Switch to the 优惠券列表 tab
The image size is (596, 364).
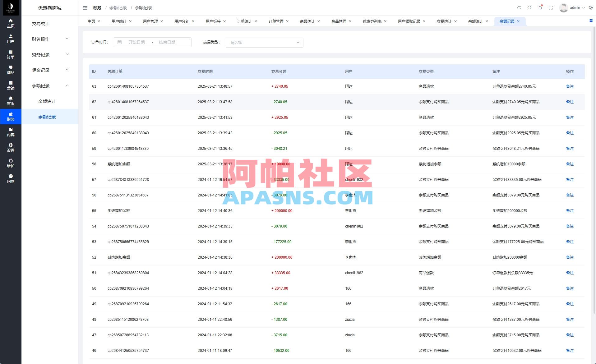click(372, 21)
